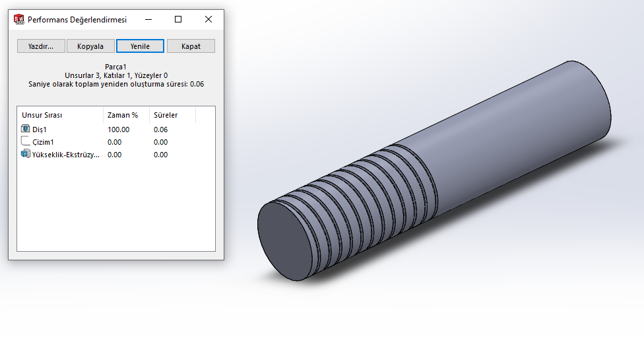Refresh results with the Yenile button

pyautogui.click(x=140, y=46)
